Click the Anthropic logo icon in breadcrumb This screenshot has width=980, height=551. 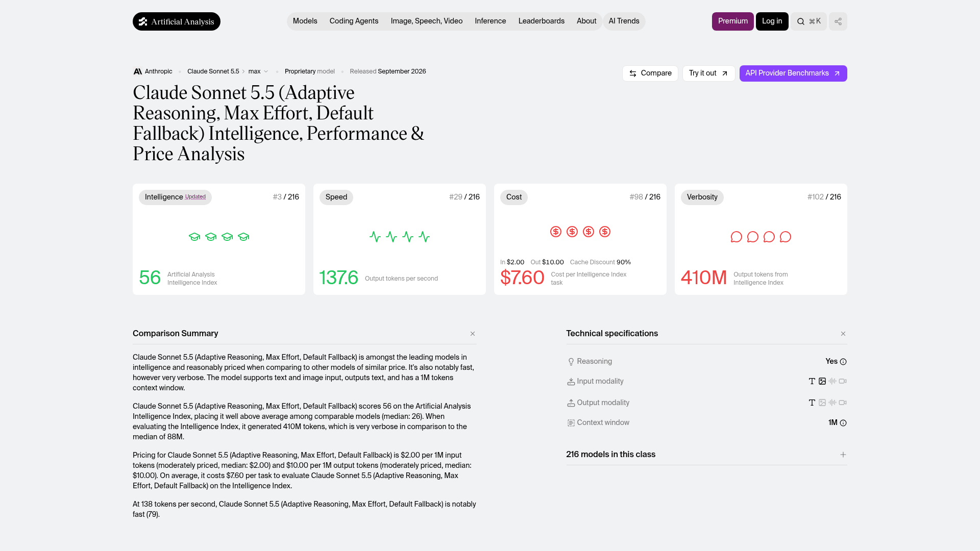pos(137,71)
